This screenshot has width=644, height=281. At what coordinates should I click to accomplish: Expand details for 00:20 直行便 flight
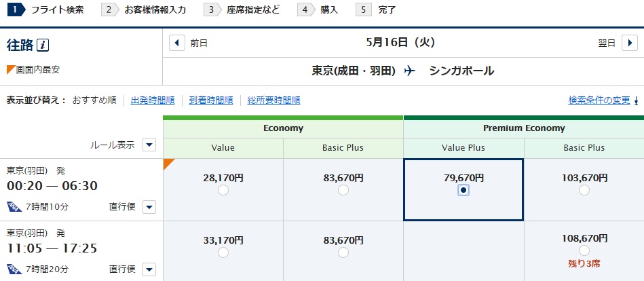pyautogui.click(x=149, y=207)
